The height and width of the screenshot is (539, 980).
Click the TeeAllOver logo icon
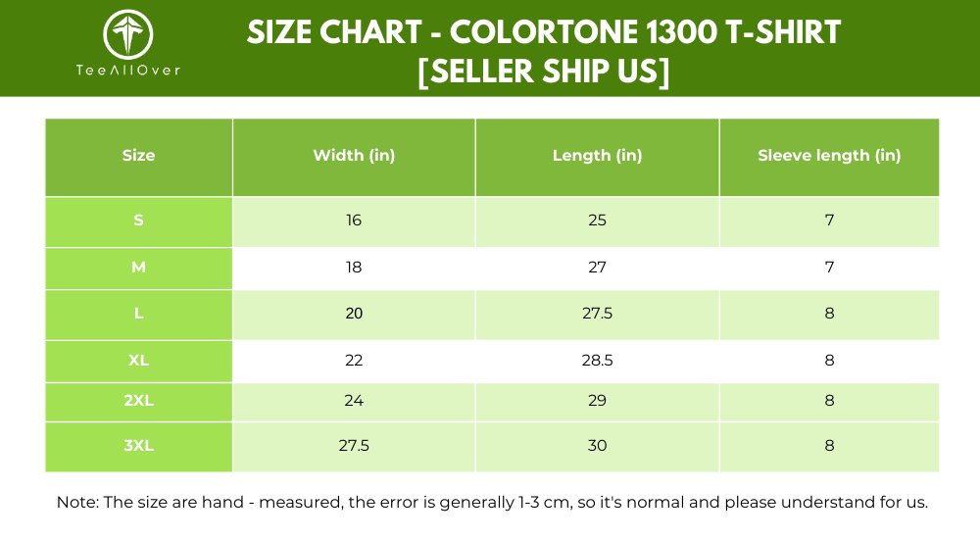128,33
